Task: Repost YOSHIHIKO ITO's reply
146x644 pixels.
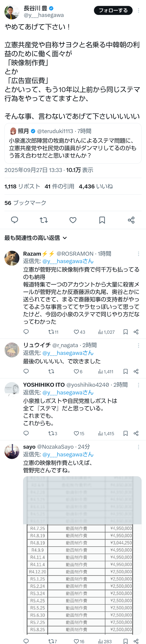Action: 51,433
